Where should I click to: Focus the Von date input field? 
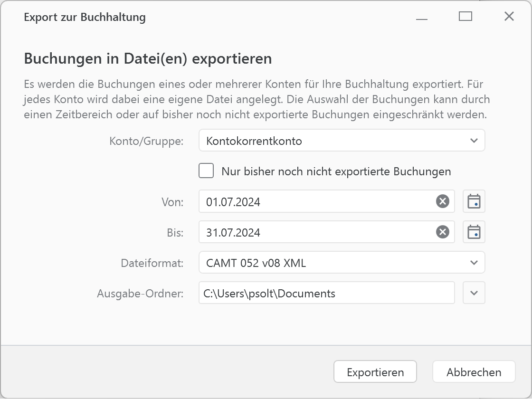(309, 201)
